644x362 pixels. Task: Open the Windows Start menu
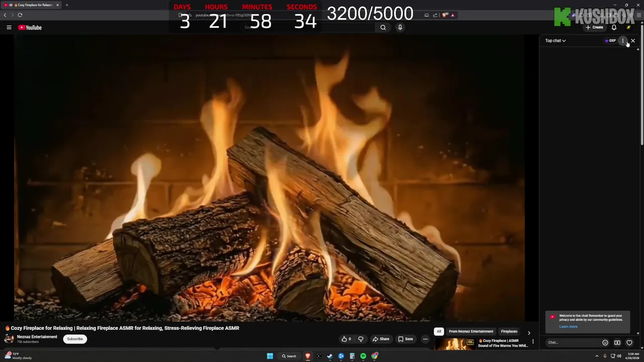point(270,356)
